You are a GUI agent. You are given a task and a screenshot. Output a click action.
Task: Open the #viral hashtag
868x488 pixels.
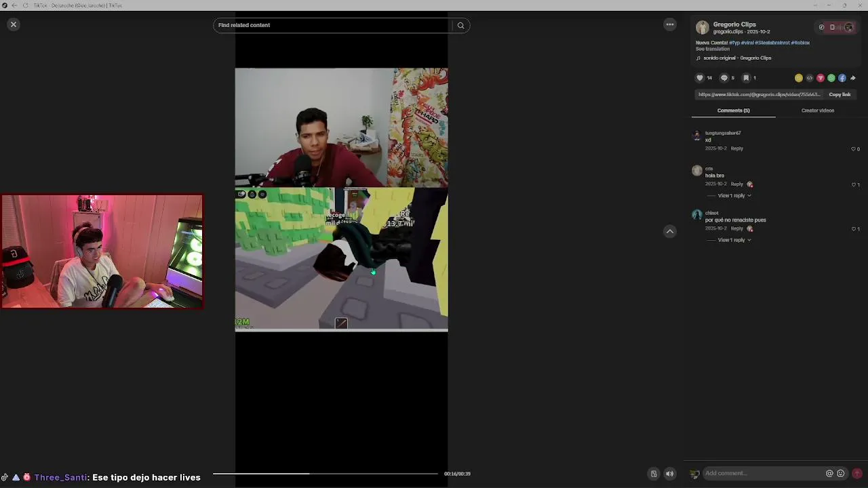[x=747, y=43]
